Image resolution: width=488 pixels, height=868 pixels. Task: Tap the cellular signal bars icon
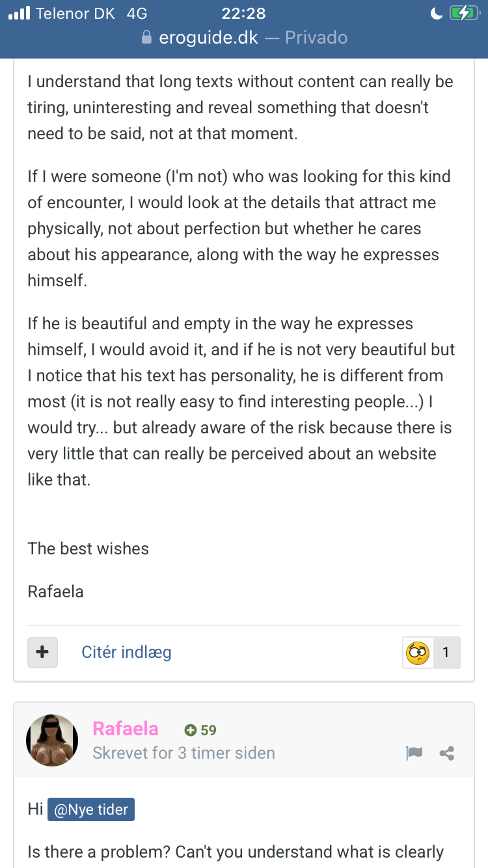pyautogui.click(x=19, y=13)
